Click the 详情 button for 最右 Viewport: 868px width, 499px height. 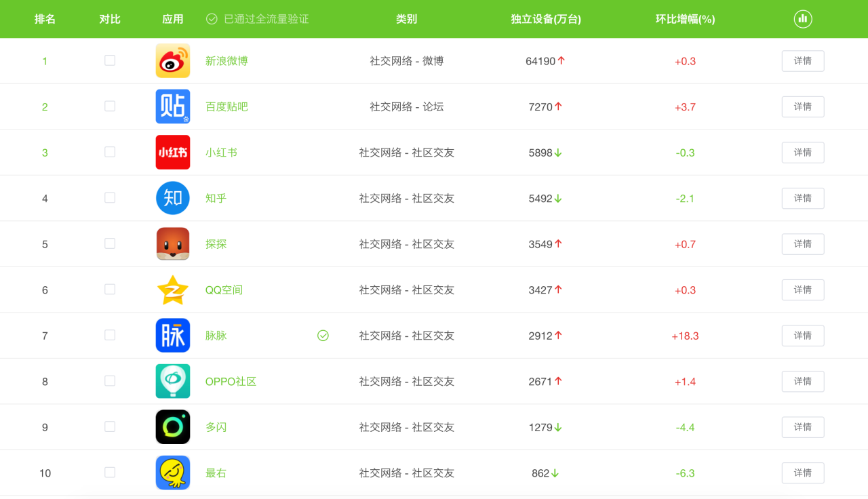802,473
